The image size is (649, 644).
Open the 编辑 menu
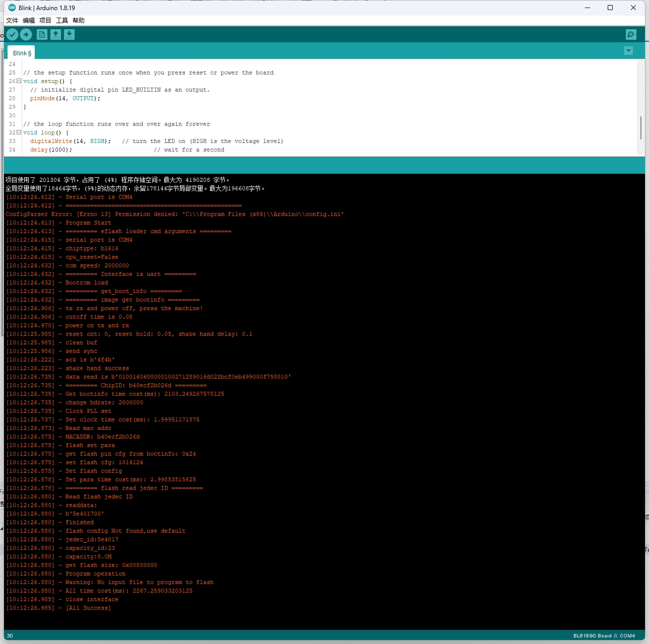(29, 21)
